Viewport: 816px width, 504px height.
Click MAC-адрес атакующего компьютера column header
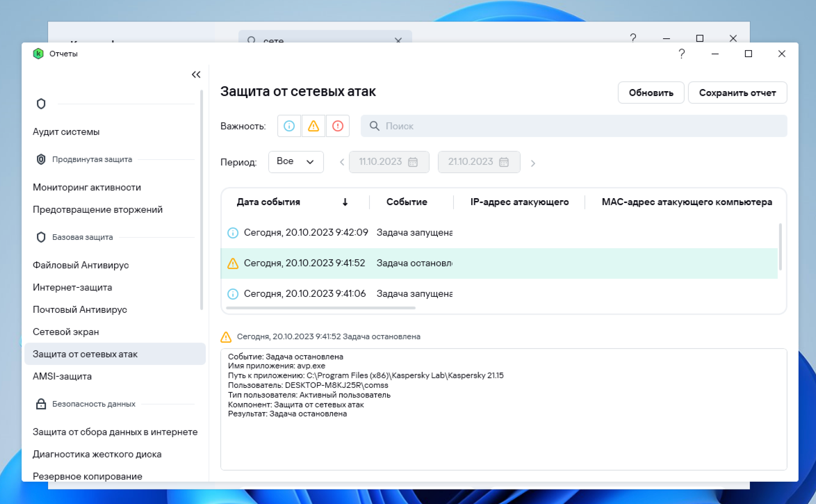(687, 202)
